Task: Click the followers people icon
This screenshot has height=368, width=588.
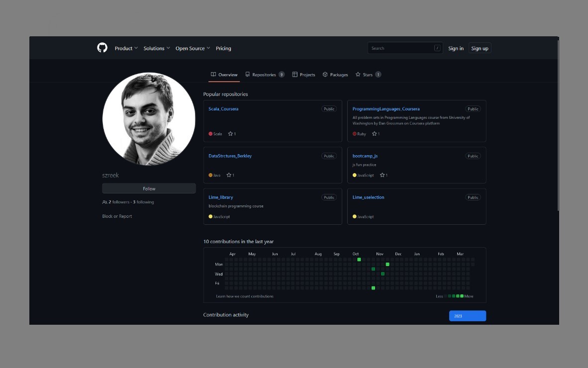Action: click(104, 202)
